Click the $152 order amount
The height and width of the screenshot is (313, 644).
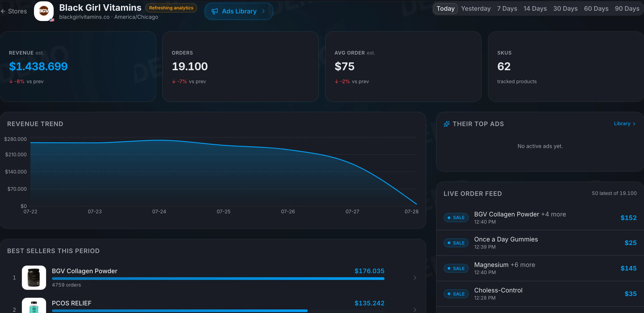click(x=629, y=218)
